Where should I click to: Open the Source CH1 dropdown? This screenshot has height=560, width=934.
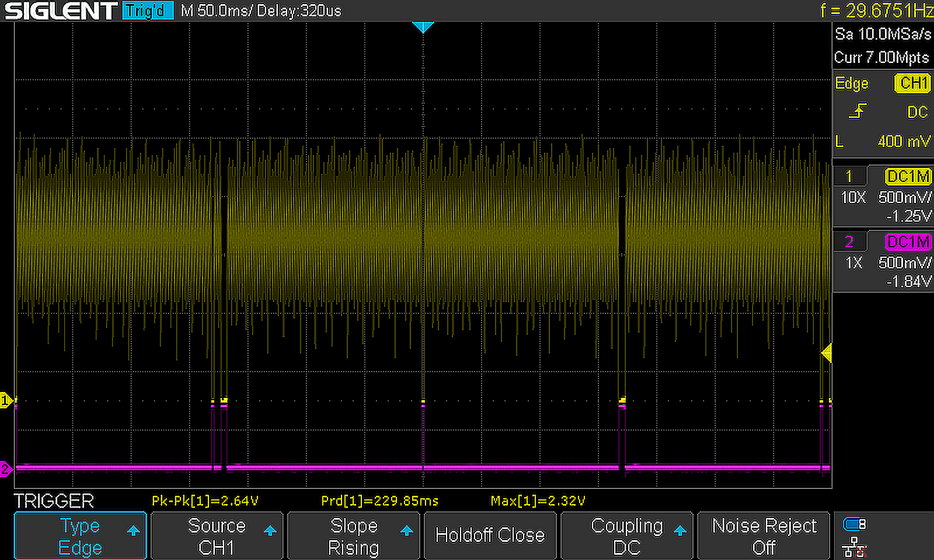pyautogui.click(x=217, y=536)
